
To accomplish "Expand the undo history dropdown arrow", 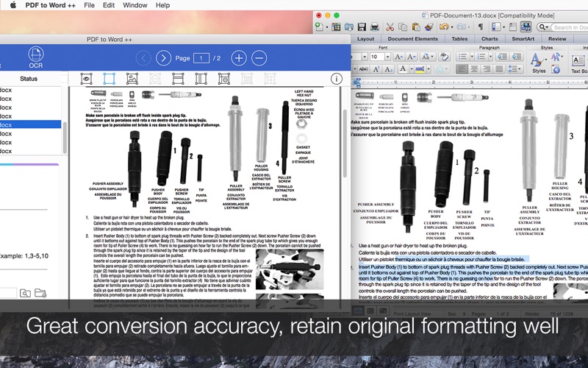I will coord(451,27).
